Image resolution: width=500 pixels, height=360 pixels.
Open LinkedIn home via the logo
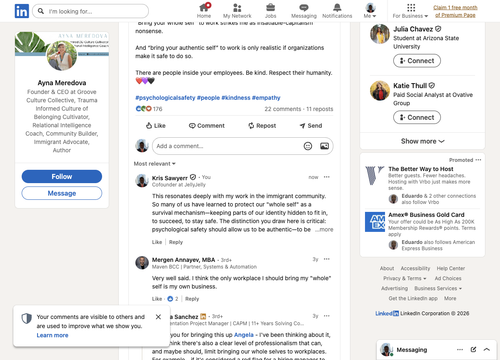tap(22, 11)
